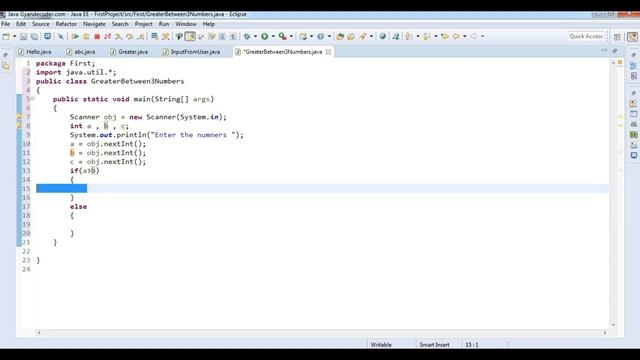The height and width of the screenshot is (360, 640).
Task: Open the New dropdown arrow
Action: pyautogui.click(x=14, y=36)
